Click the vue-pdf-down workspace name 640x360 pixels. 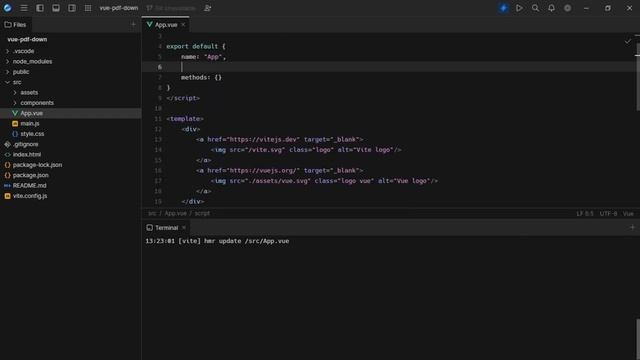tap(119, 8)
